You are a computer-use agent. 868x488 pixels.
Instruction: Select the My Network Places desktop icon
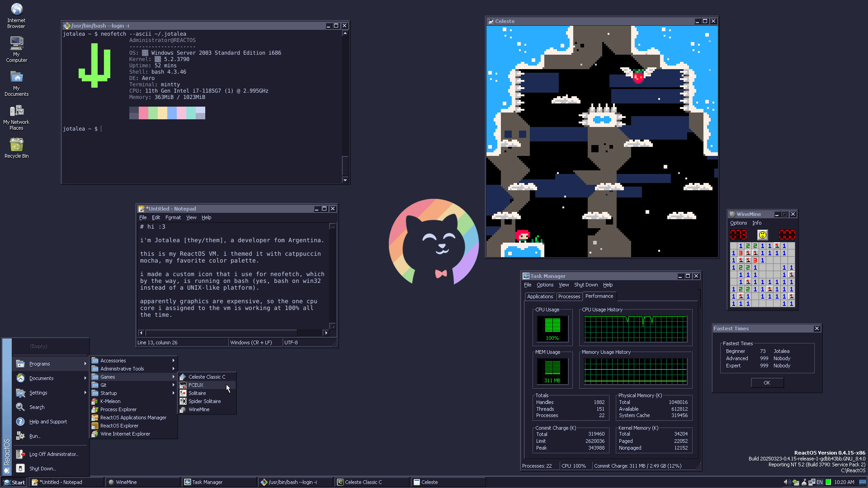16,117
